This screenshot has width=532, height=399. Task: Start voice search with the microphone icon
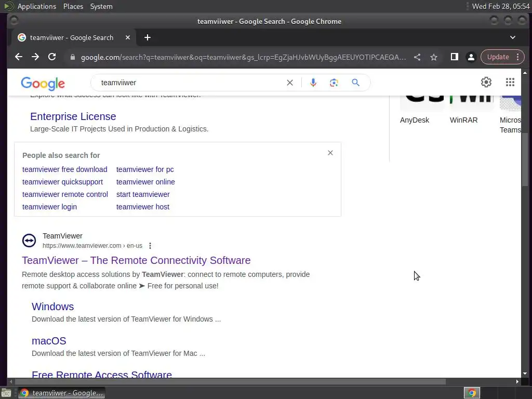click(x=313, y=83)
